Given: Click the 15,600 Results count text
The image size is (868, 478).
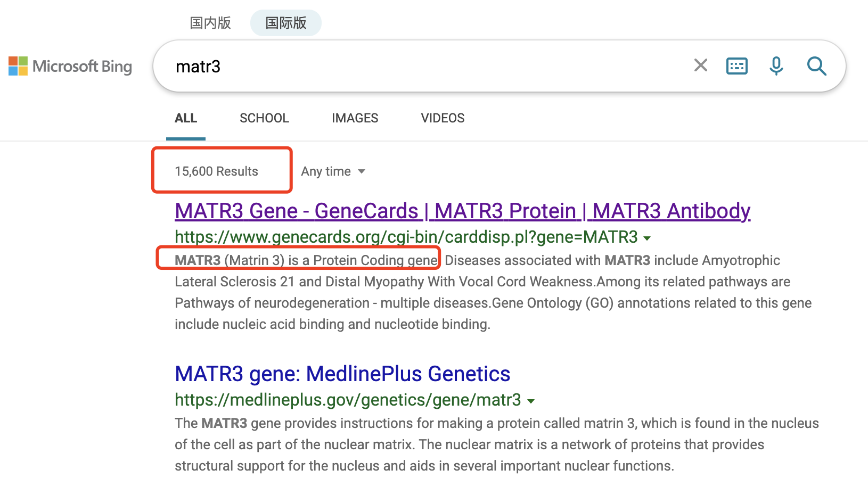Looking at the screenshot, I should (216, 171).
